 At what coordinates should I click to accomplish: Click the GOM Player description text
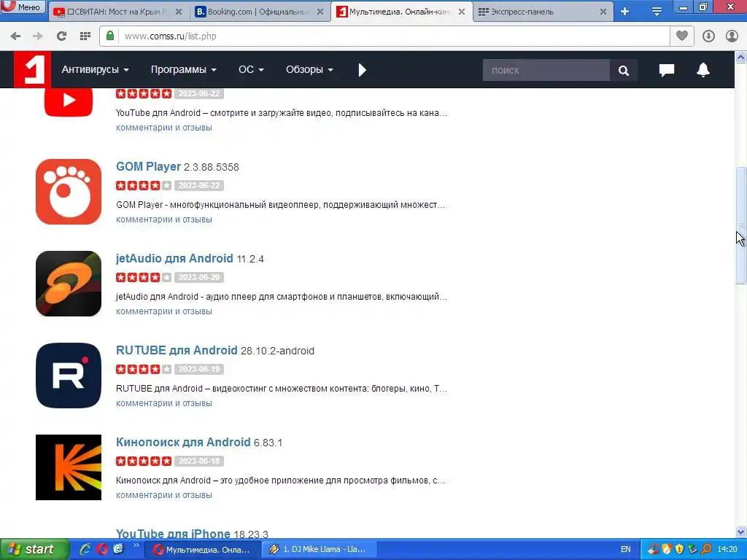tap(281, 205)
